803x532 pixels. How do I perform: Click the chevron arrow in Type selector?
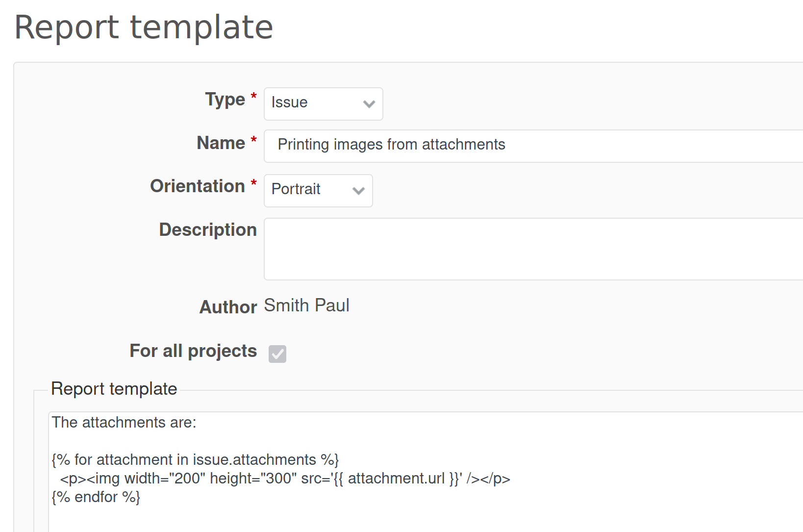coord(369,104)
